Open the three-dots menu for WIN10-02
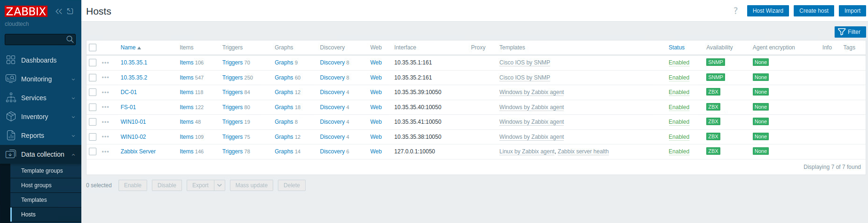The height and width of the screenshot is (223, 868). (105, 137)
